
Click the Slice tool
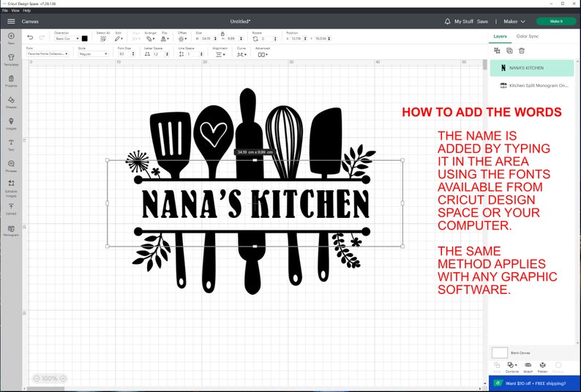[x=497, y=368]
